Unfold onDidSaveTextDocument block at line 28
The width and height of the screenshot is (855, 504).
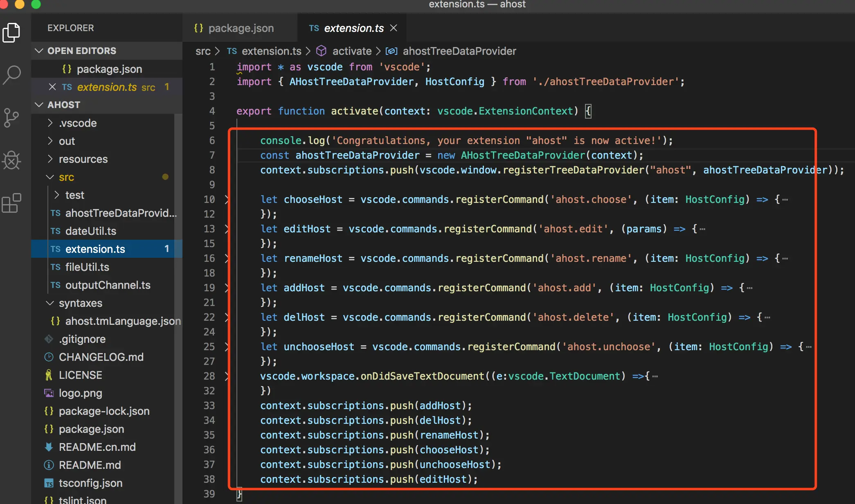click(x=227, y=376)
